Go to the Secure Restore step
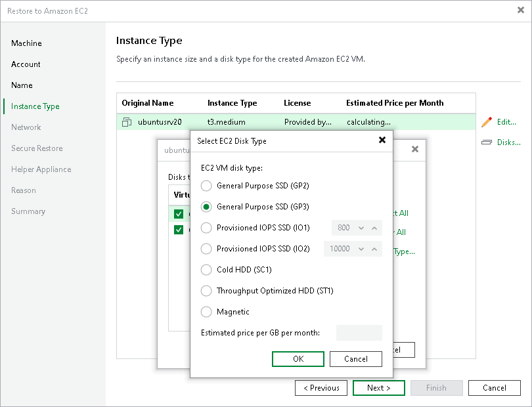 [37, 148]
